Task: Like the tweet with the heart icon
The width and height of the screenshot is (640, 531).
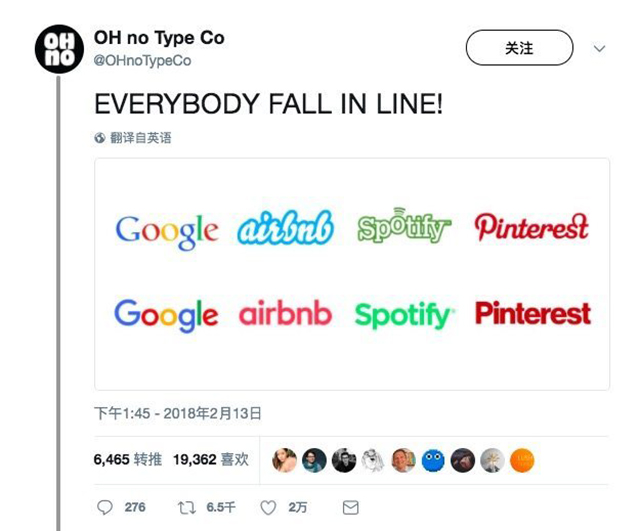Action: [268, 507]
